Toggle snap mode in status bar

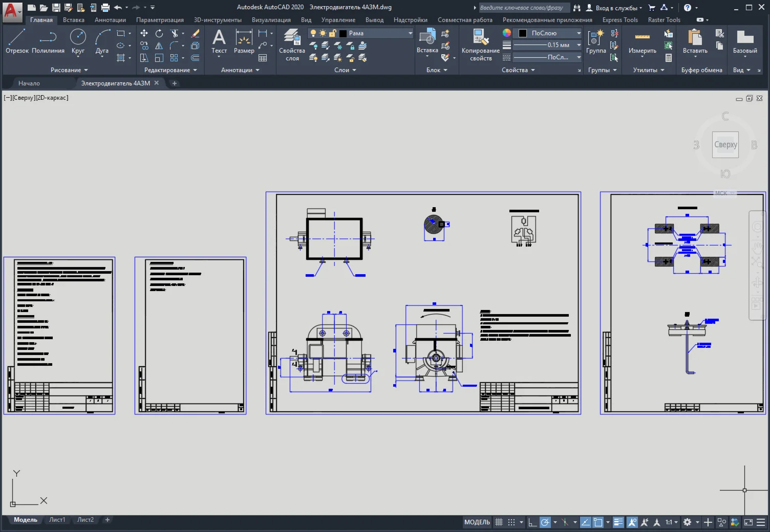[511, 522]
